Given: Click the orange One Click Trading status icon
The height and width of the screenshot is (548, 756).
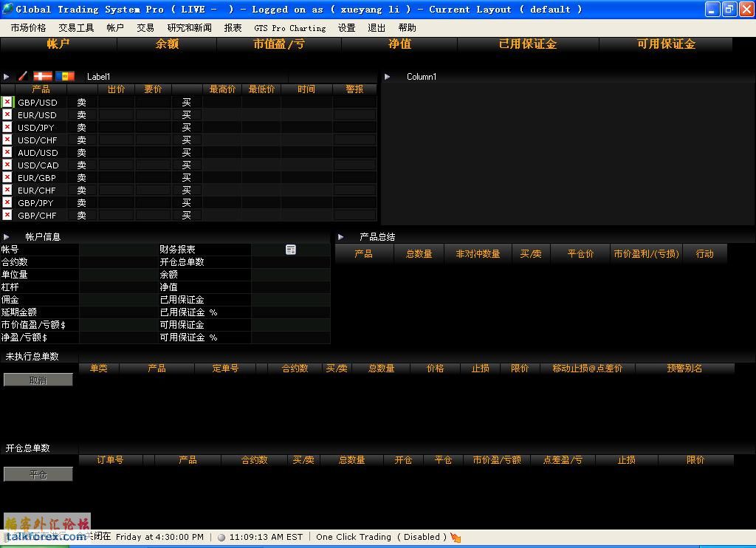Looking at the screenshot, I should point(456,538).
